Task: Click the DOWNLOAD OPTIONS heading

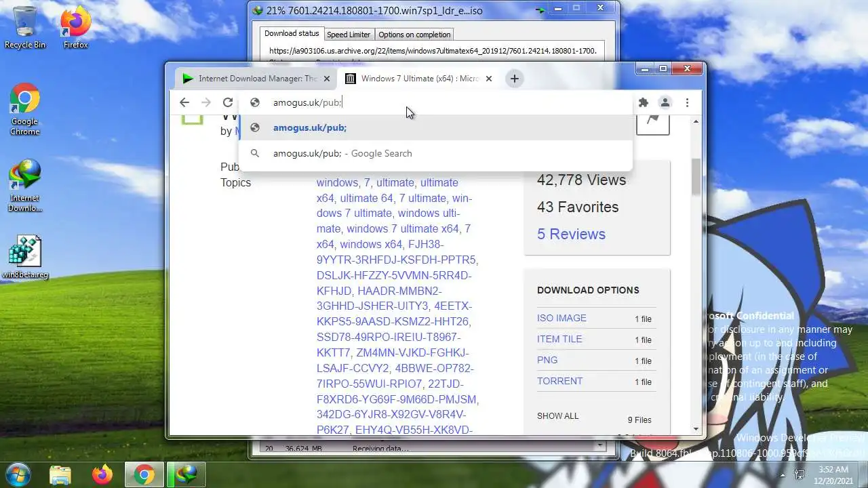Action: point(588,290)
